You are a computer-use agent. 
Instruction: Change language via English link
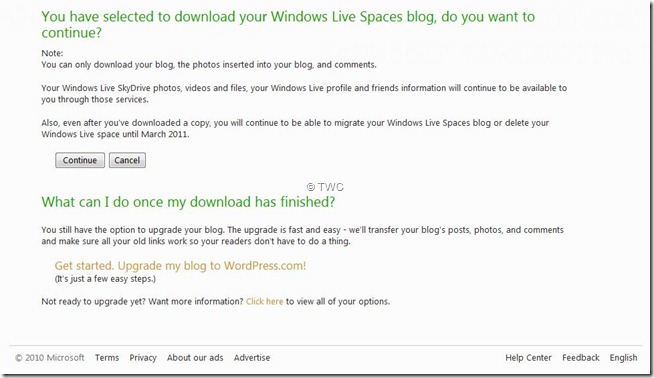pos(623,358)
